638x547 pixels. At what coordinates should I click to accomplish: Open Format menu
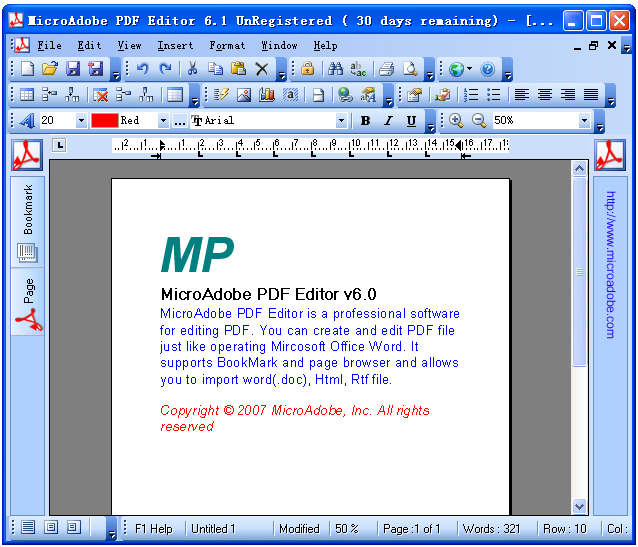point(227,45)
